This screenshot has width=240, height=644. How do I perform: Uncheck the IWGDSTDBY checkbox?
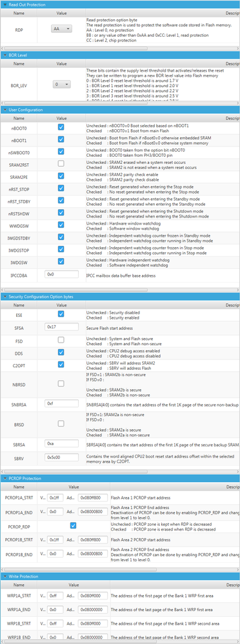[61, 237]
